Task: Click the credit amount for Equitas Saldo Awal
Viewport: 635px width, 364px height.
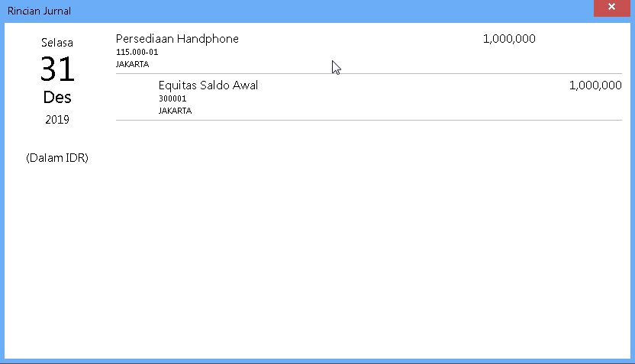Action: 595,85
